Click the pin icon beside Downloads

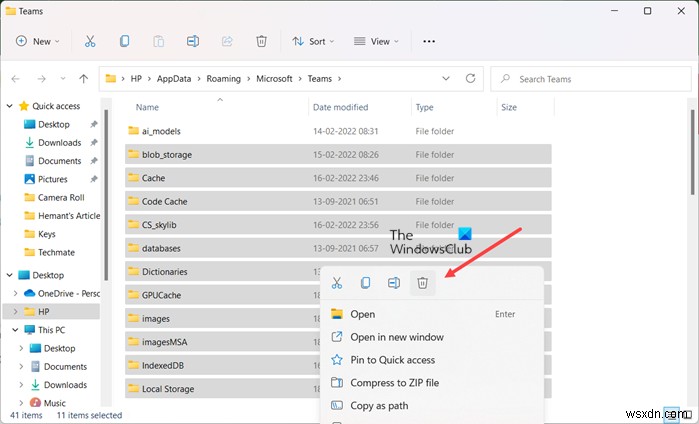94,143
